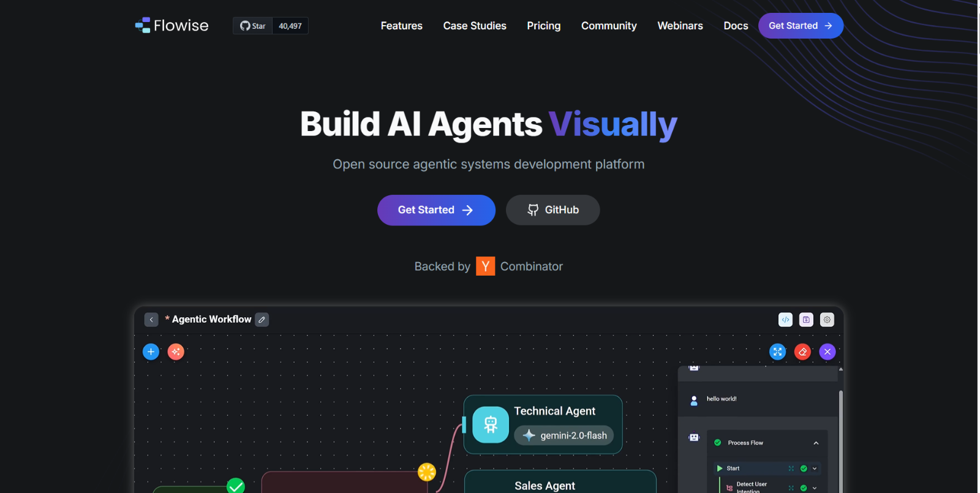Expand the Start row chevron
Screen dimensions: 980x493
815,469
